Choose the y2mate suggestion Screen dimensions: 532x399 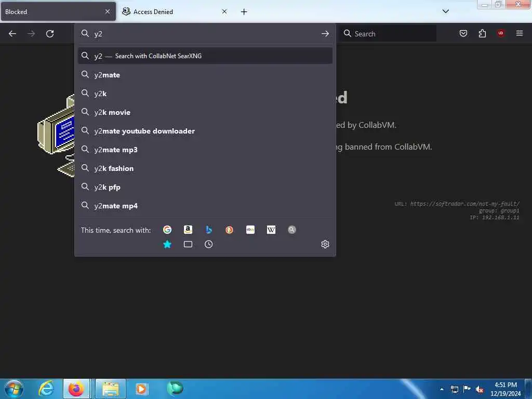pos(205,75)
